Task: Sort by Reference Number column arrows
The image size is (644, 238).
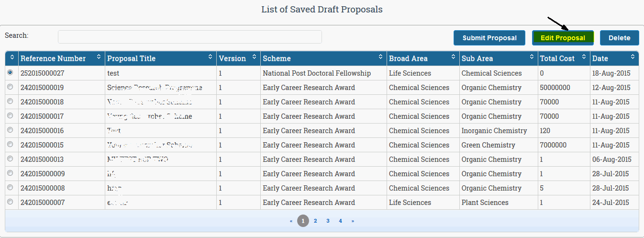Action: [99, 57]
